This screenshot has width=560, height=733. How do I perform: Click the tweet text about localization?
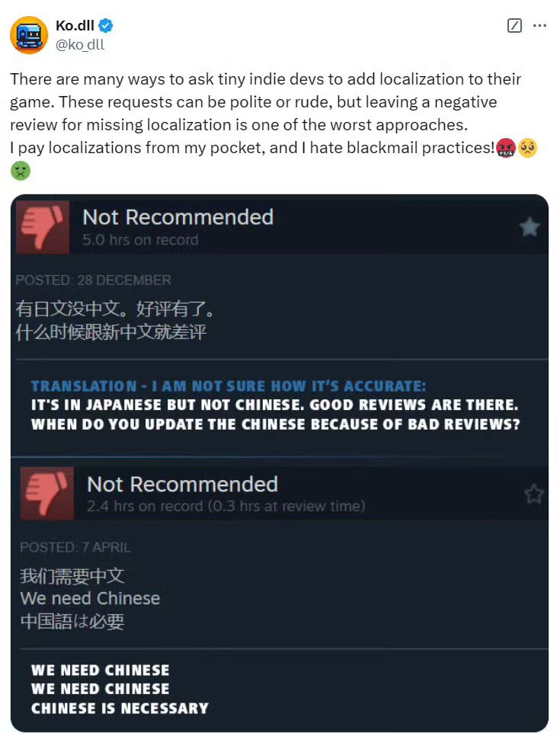coord(267,113)
